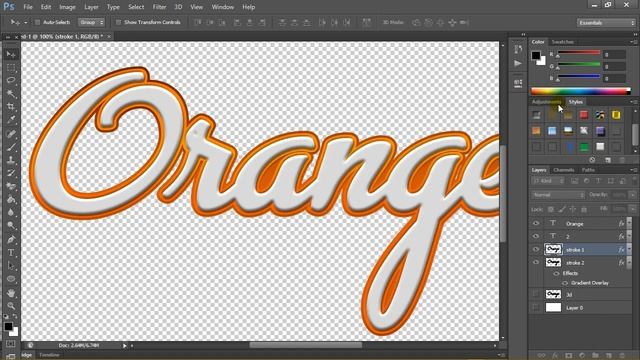Switch to the Paths tab
Viewport: 640px width, 360px height.
pyautogui.click(x=588, y=170)
